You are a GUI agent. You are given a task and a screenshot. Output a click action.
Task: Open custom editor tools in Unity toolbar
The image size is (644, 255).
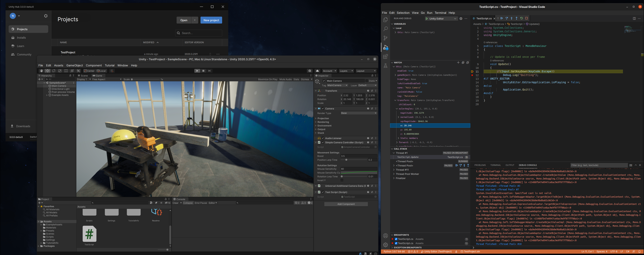click(78, 71)
